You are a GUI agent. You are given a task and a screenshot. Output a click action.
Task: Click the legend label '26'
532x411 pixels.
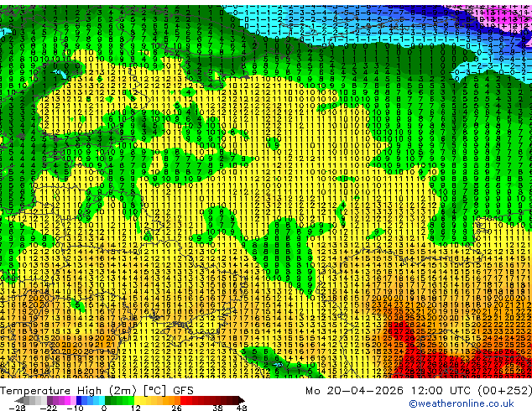point(176,408)
